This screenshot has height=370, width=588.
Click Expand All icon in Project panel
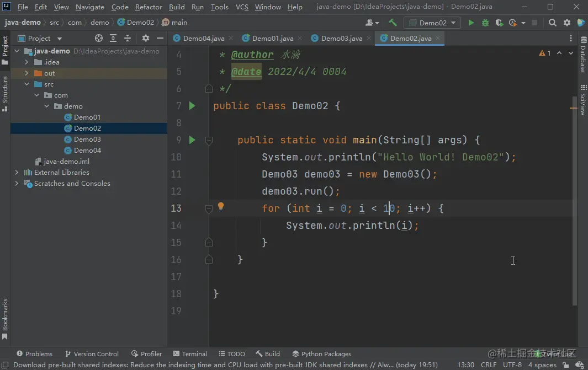(113, 38)
